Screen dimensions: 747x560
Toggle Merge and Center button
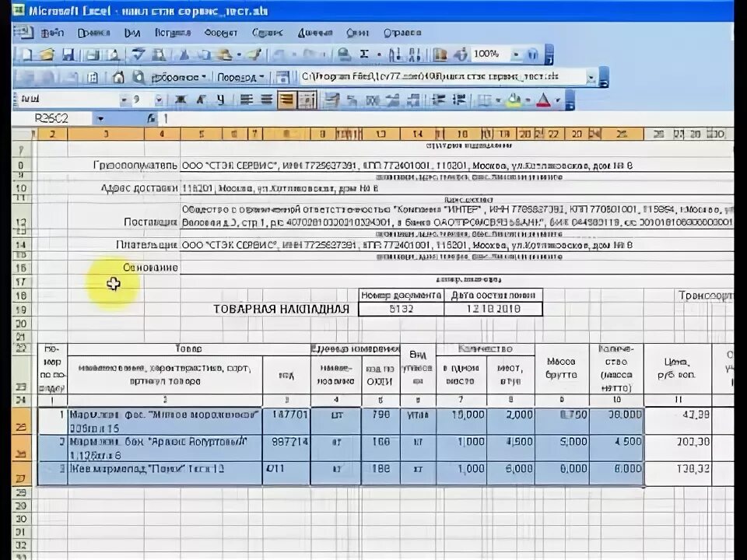(308, 100)
